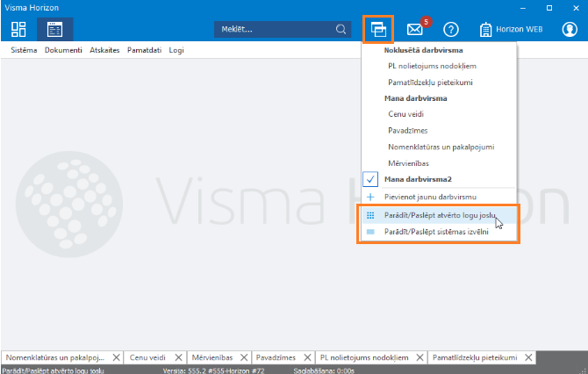
Task: Close the Pavadzīmes tab
Action: coord(307,357)
